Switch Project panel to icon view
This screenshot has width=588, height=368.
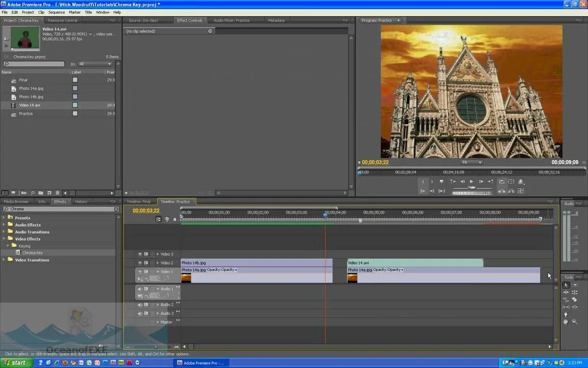click(14, 193)
